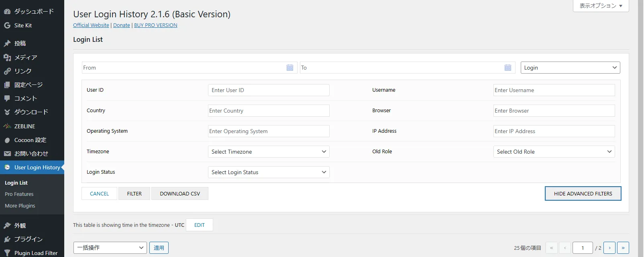
Task: Click the From date input field
Action: [x=190, y=68]
